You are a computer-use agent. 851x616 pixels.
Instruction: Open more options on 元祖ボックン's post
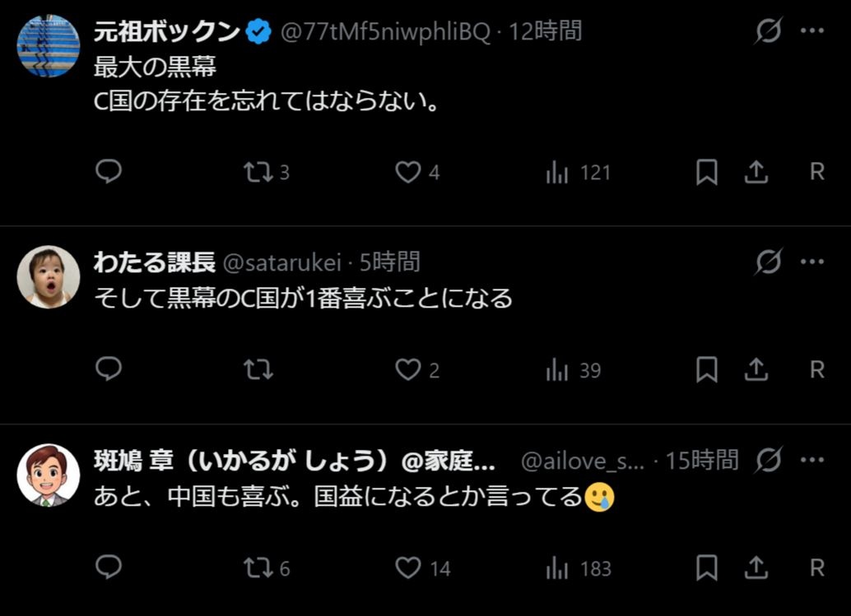coord(812,31)
